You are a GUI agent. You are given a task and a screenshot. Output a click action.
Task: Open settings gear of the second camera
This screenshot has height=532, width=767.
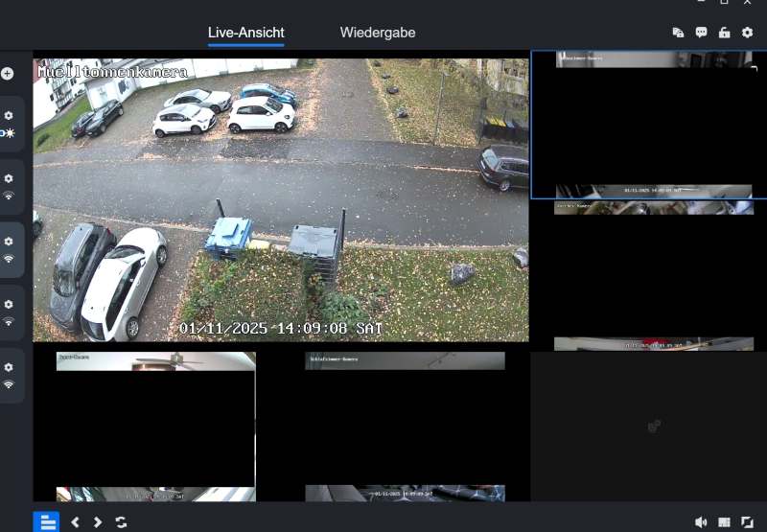pyautogui.click(x=9, y=178)
